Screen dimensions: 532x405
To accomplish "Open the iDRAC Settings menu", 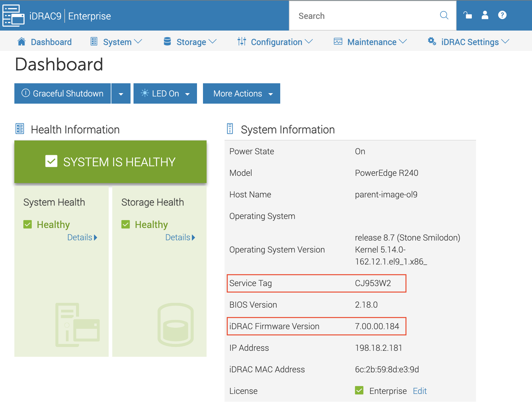I will coord(469,42).
